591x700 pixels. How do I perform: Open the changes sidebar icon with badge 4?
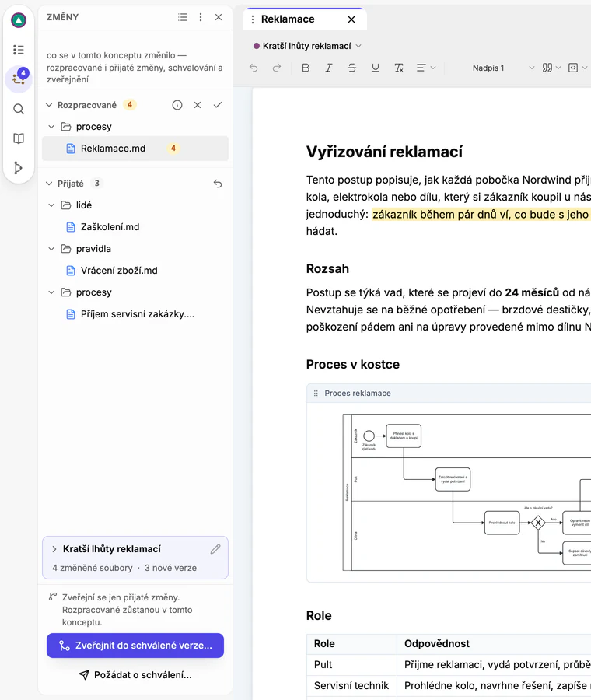[x=19, y=79]
